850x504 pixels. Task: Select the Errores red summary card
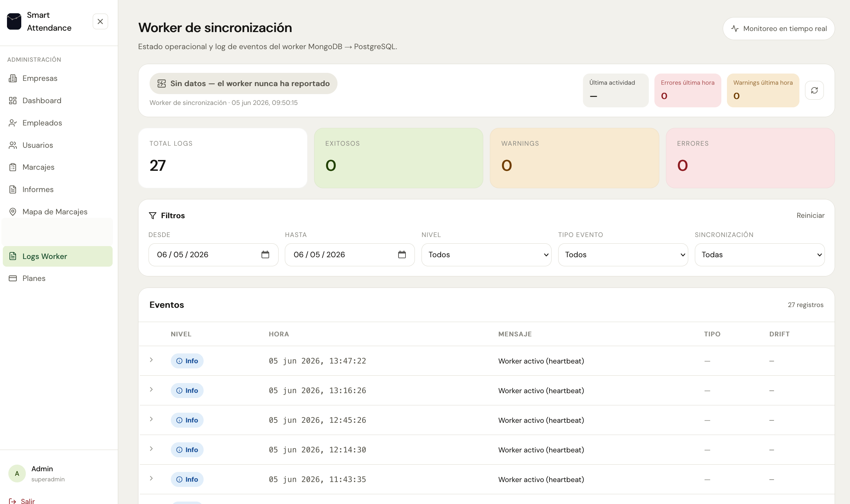[x=750, y=158]
